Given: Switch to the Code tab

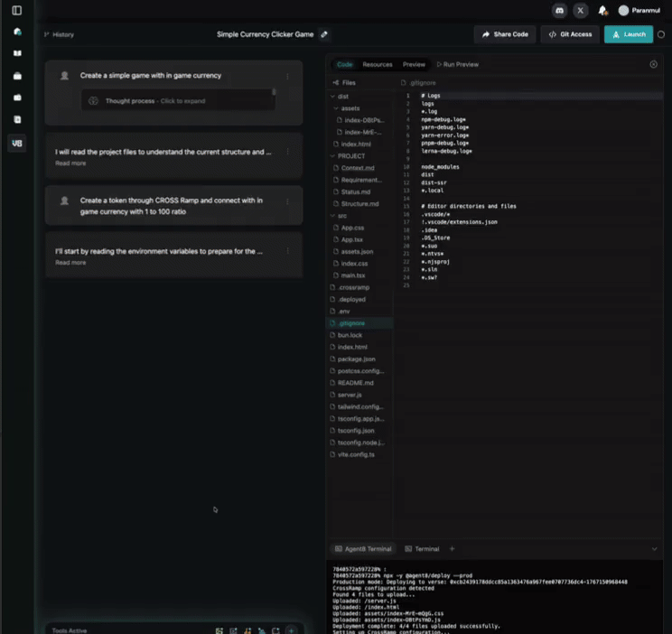Looking at the screenshot, I should [344, 64].
